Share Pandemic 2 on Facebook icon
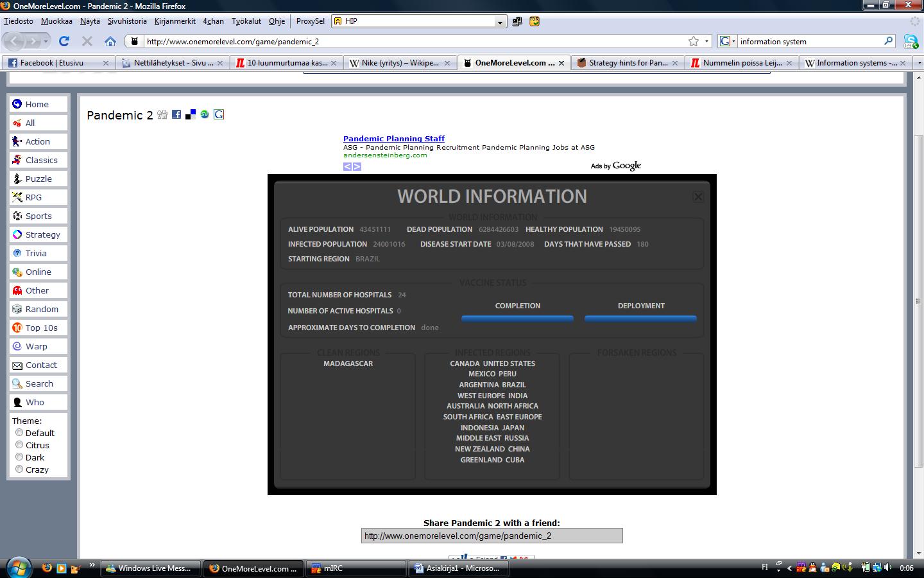The width and height of the screenshot is (924, 578). [176, 114]
